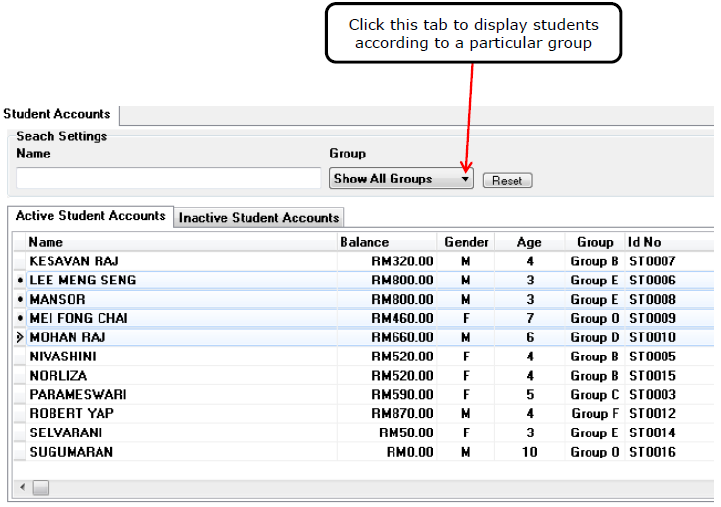The image size is (721, 507).
Task: Sort list by Age column header
Action: pyautogui.click(x=529, y=242)
